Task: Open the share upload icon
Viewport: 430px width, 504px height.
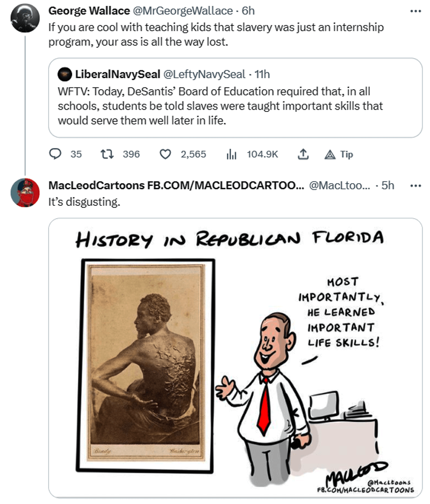Action: [x=303, y=154]
